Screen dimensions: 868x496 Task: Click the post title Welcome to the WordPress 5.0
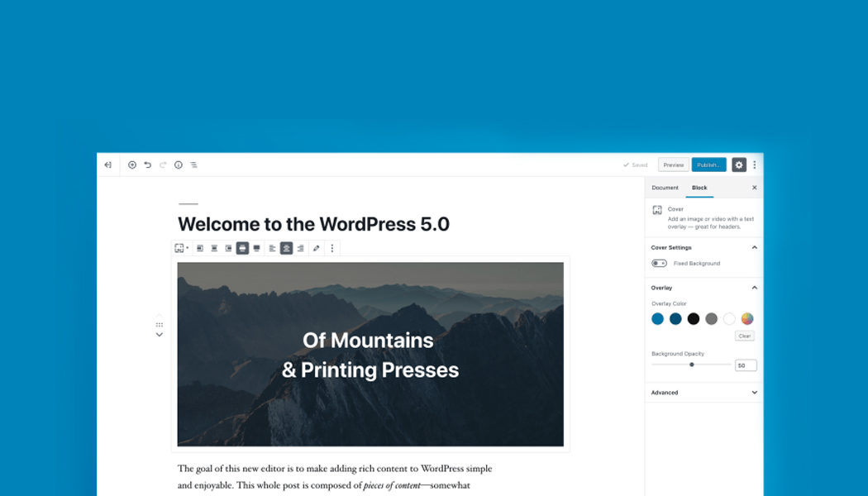click(x=313, y=224)
